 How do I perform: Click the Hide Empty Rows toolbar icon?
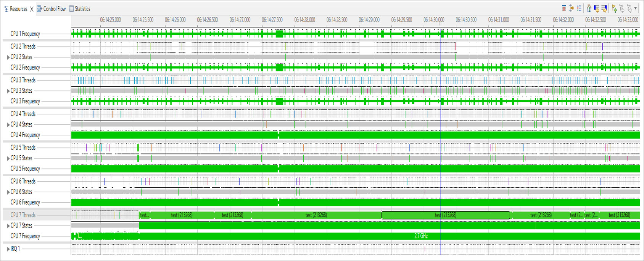[564, 8]
